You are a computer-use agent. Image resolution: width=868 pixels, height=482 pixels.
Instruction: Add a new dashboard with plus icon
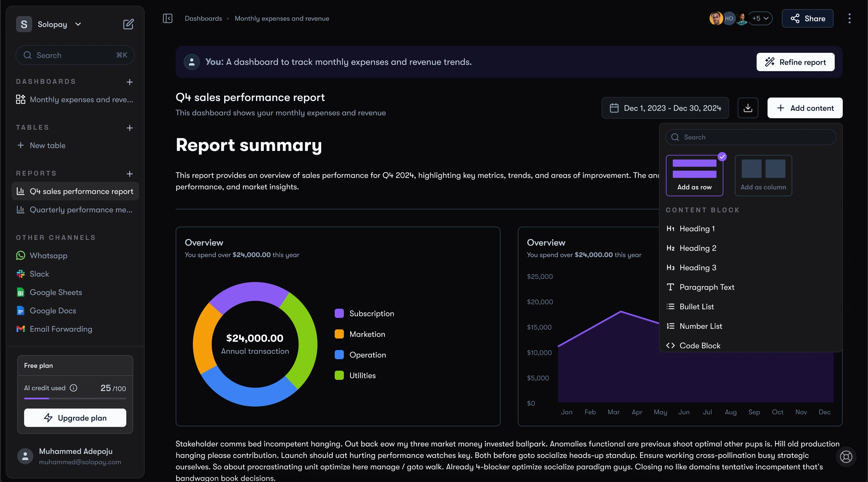(130, 82)
